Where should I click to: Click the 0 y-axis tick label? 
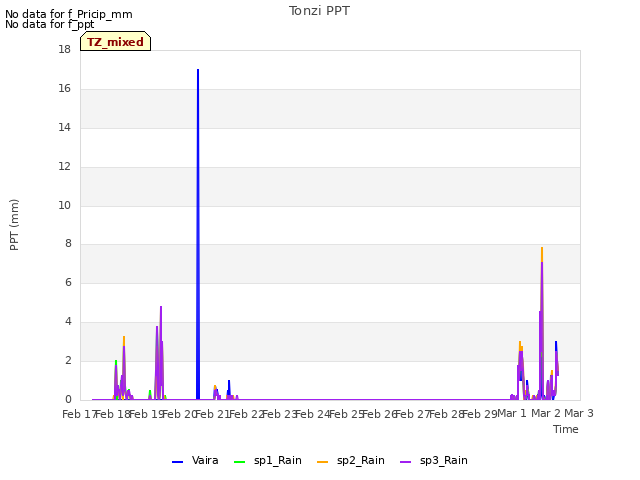coord(68,400)
